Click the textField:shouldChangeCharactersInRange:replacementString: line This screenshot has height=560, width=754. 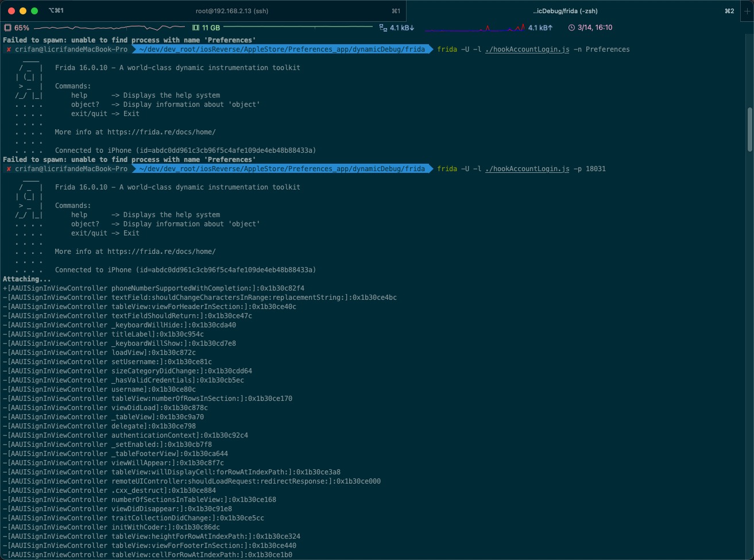200,298
